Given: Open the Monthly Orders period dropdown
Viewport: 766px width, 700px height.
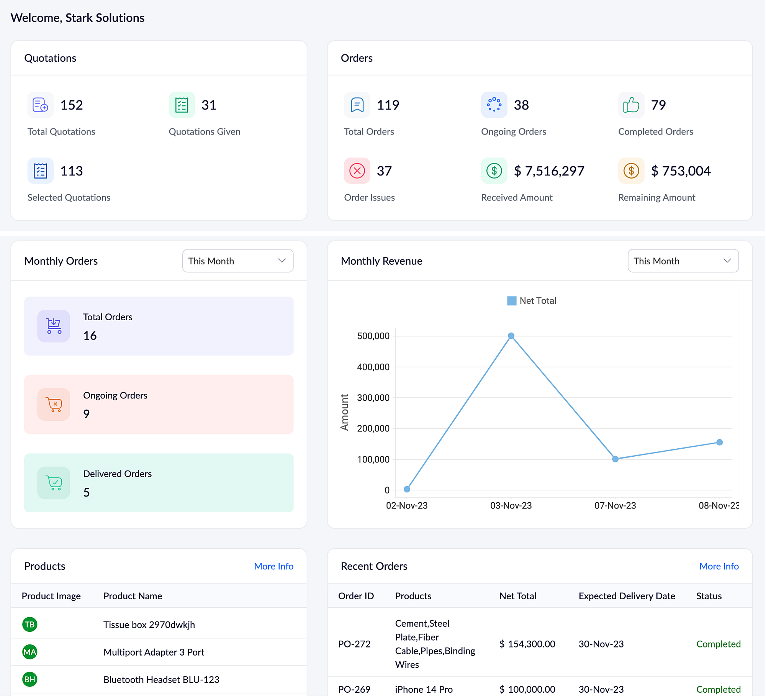Looking at the screenshot, I should (237, 261).
